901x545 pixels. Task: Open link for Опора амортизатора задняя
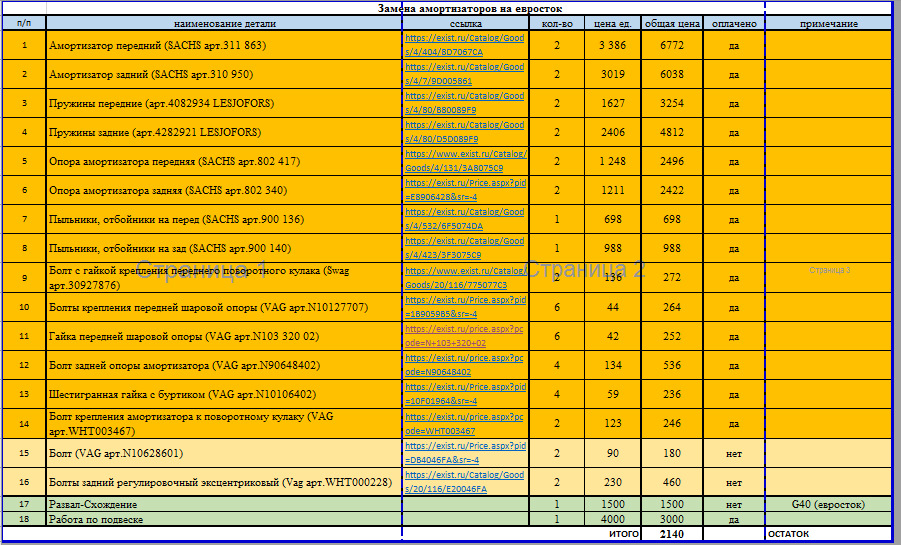point(465,190)
